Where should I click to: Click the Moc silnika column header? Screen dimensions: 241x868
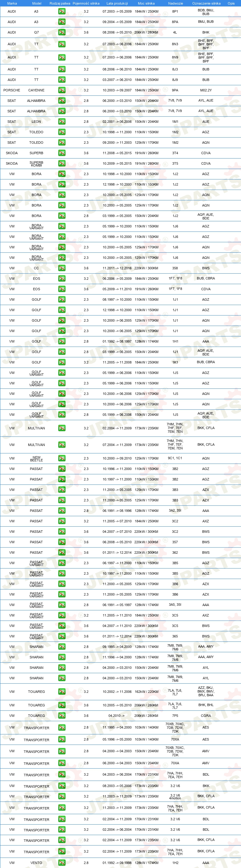(146, 3)
